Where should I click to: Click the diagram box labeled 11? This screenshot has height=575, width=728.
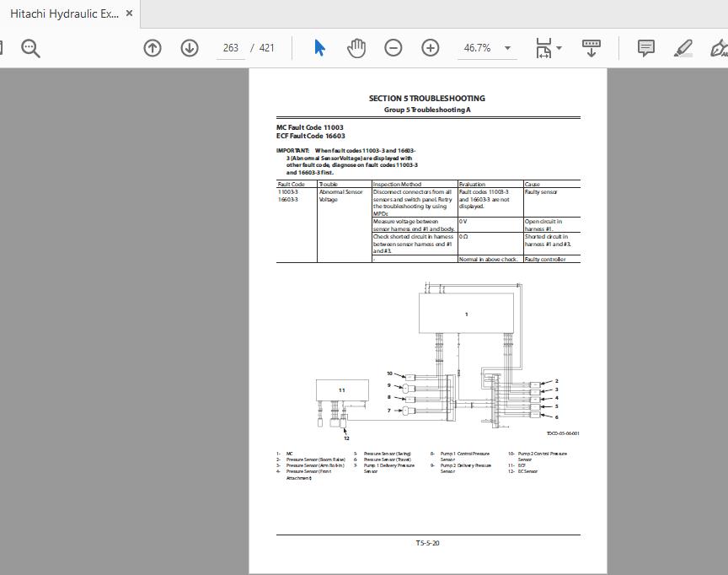pos(342,390)
